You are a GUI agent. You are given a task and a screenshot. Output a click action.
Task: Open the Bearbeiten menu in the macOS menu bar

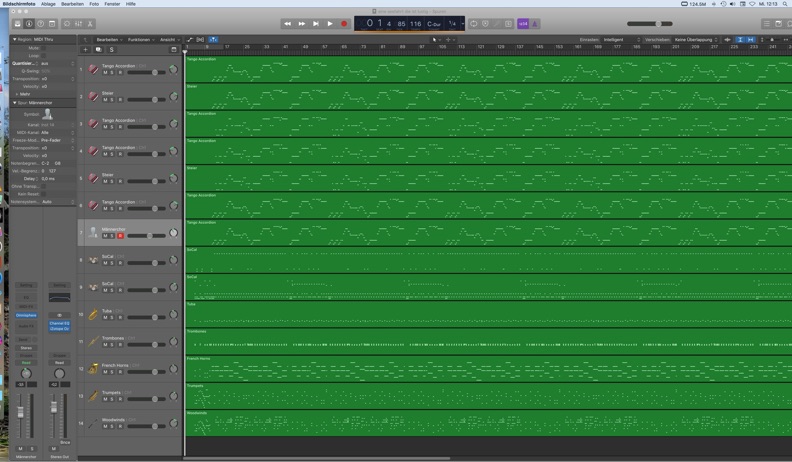tap(72, 4)
